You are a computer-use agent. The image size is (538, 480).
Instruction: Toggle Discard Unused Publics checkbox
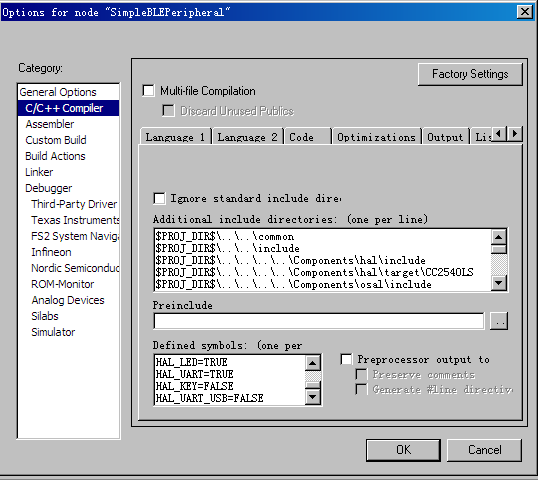click(168, 111)
